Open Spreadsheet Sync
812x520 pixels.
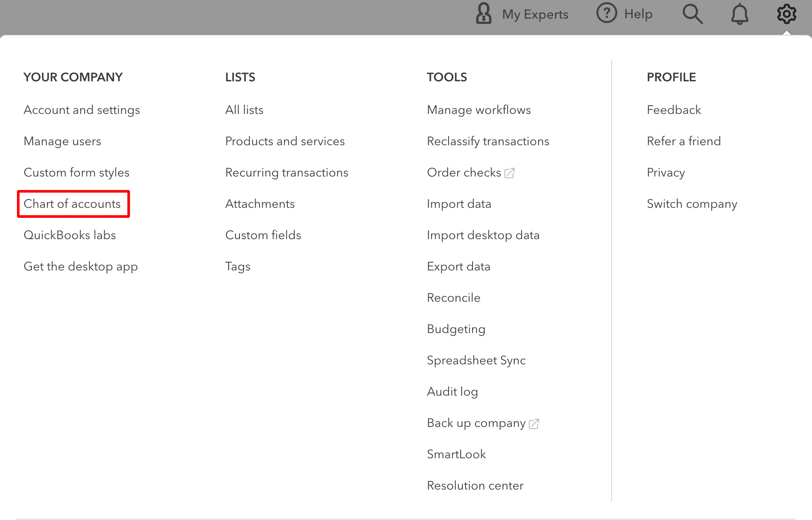click(476, 360)
